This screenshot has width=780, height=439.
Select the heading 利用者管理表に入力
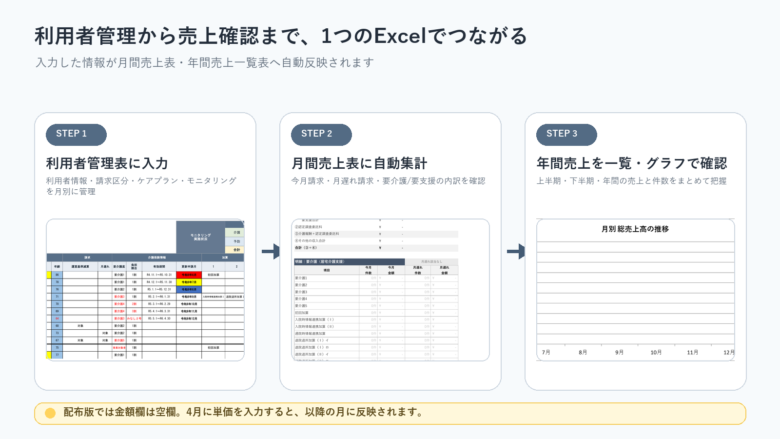click(x=107, y=163)
